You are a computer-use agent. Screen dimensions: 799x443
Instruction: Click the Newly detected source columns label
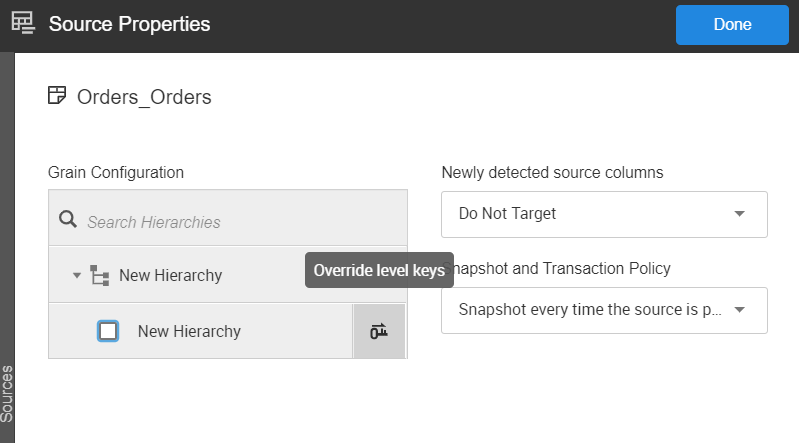point(552,172)
